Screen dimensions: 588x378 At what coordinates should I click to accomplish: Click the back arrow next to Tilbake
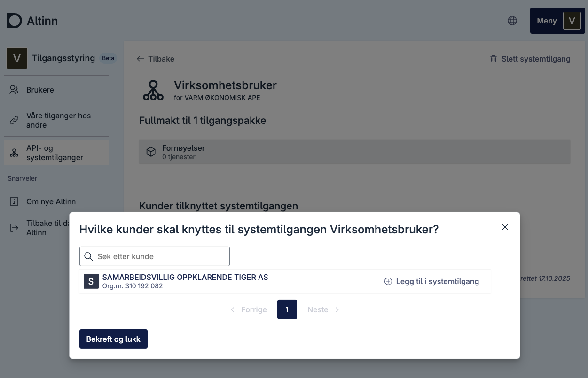pyautogui.click(x=140, y=59)
